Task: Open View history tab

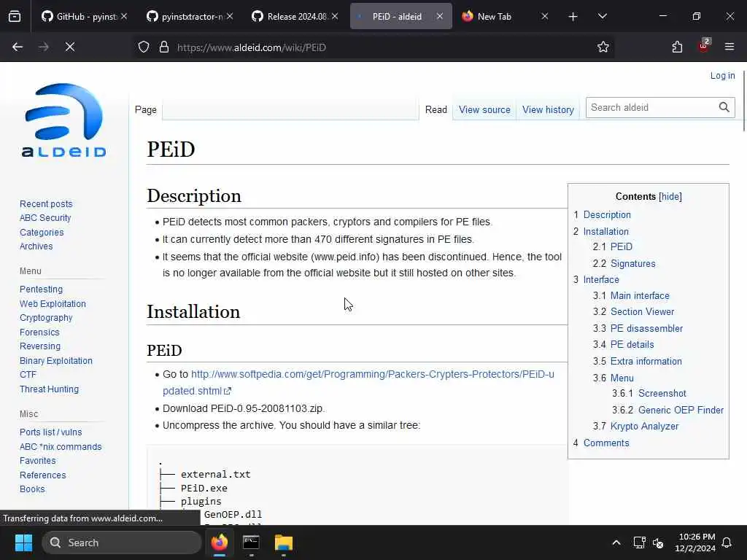Action: (548, 109)
